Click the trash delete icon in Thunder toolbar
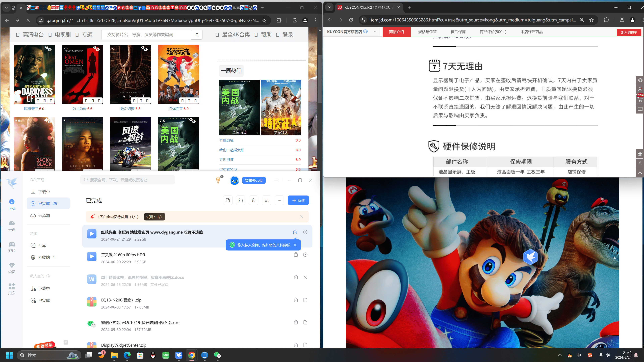The width and height of the screenshot is (644, 362). pyautogui.click(x=253, y=200)
